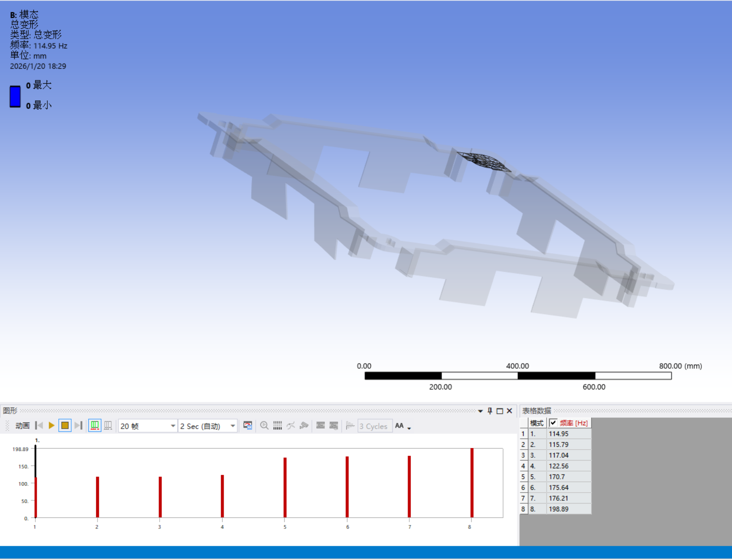The width and height of the screenshot is (732, 560).
Task: Open the 图形 panel options dropdown arrow
Action: (x=480, y=411)
